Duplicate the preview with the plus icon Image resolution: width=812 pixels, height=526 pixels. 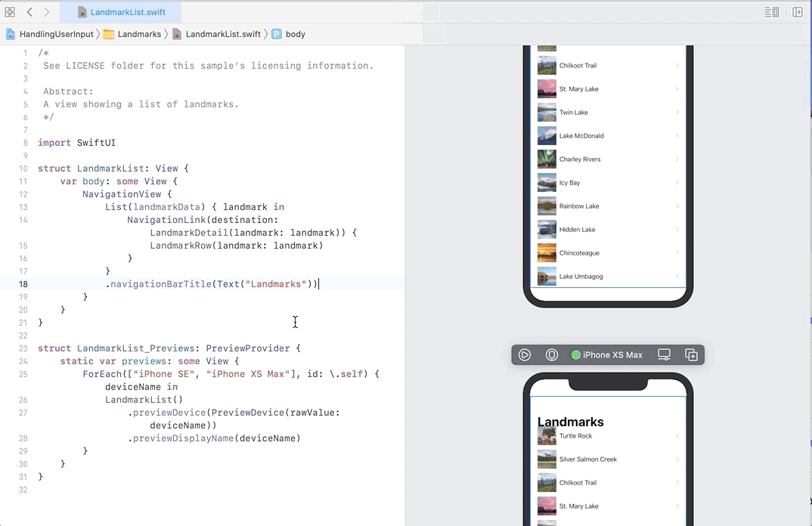click(691, 354)
